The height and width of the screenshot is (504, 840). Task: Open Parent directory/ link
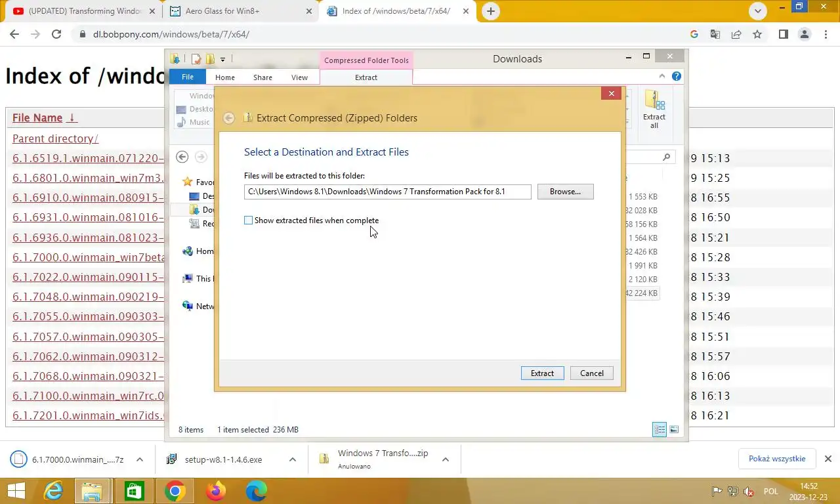[55, 138]
